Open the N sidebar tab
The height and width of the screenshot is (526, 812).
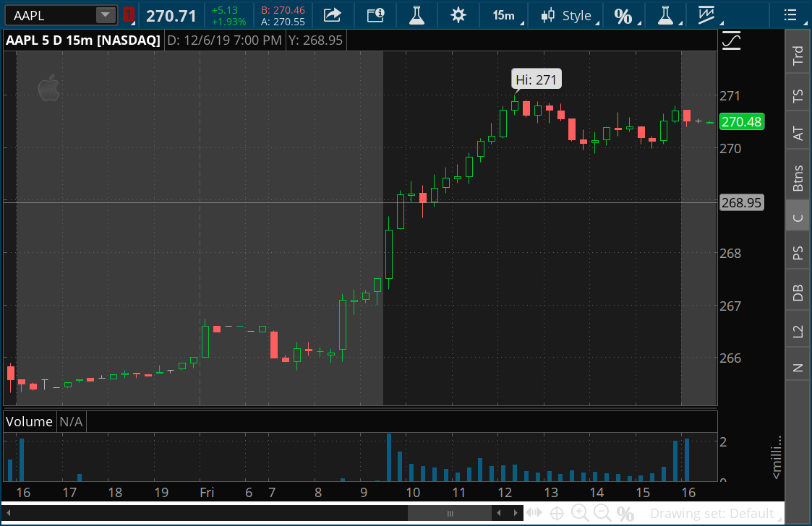798,367
